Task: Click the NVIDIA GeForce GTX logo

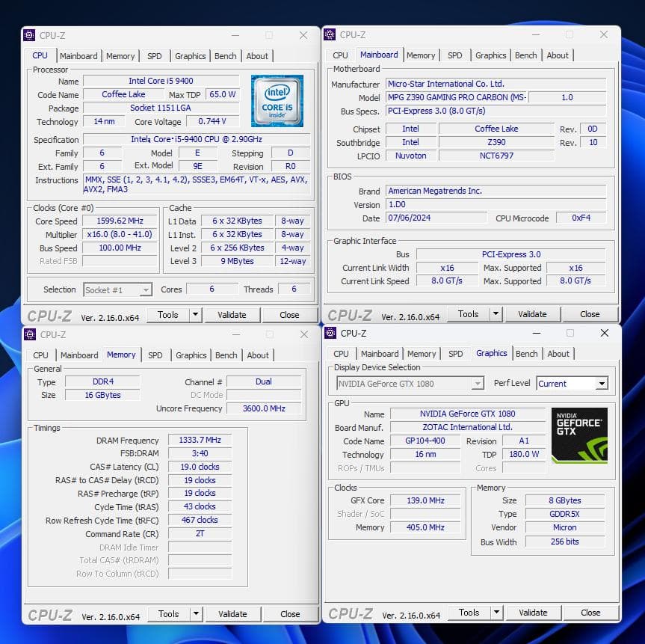Action: (579, 435)
